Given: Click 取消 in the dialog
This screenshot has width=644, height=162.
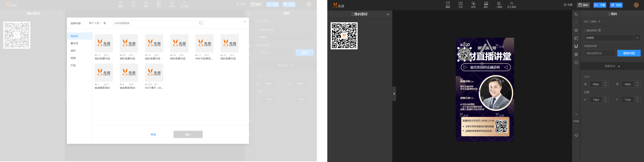Looking at the screenshot, I should pos(153,135).
